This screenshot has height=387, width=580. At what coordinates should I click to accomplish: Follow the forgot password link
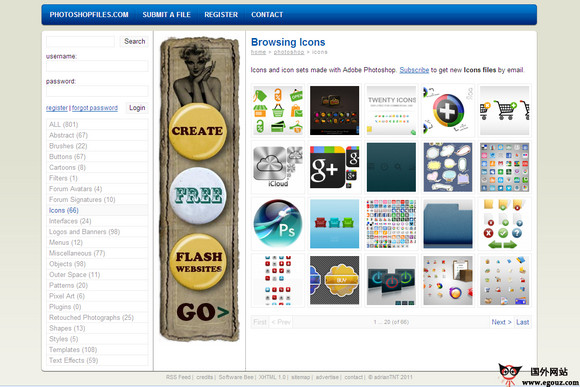click(x=95, y=108)
